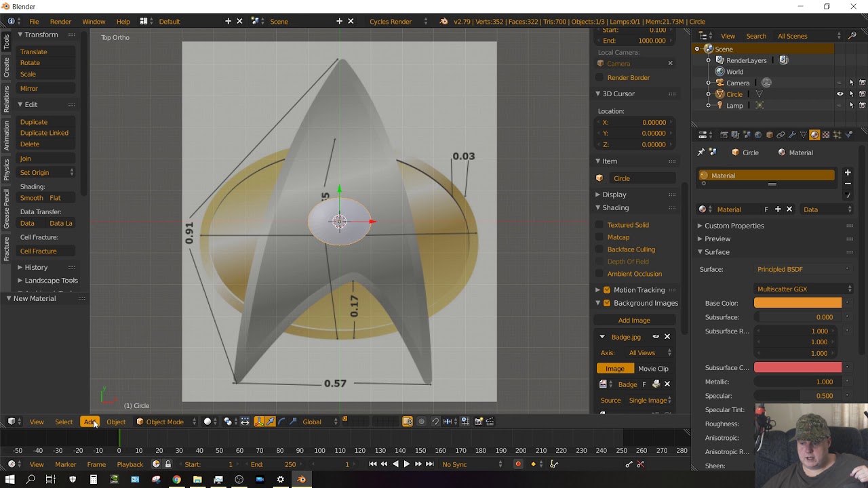Screen dimensions: 868x488
Task: Toggle snap during transform magnet icon
Action: pos(435,422)
